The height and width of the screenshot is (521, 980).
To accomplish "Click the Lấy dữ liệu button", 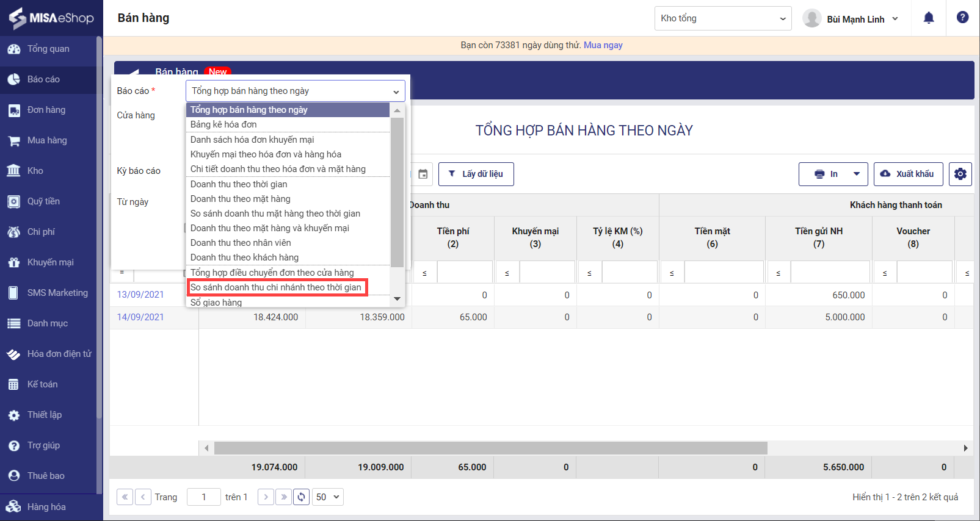I will coord(476,174).
